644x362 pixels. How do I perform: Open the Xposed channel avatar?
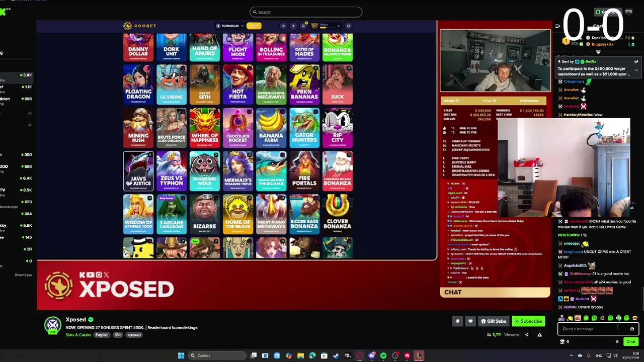point(53,325)
